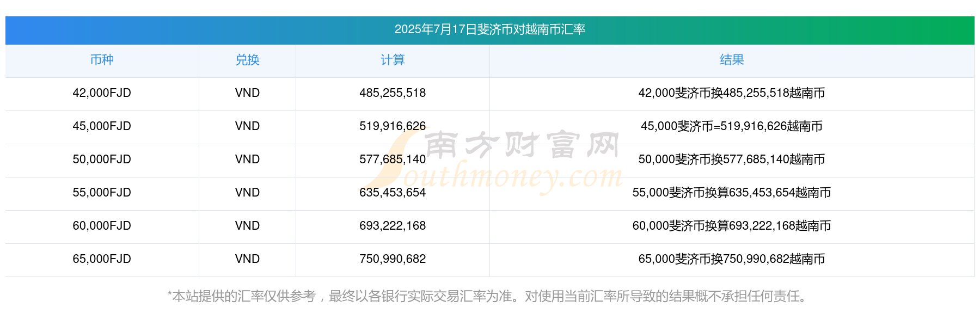Viewport: 980px width, 313px height.
Task: Click result 50,000斐济币换577,685,140越南币
Action: point(732,159)
